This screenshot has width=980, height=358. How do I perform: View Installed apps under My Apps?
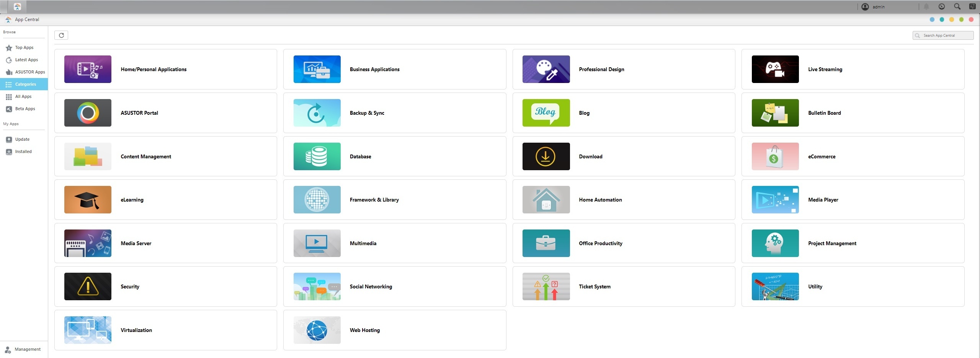[23, 151]
